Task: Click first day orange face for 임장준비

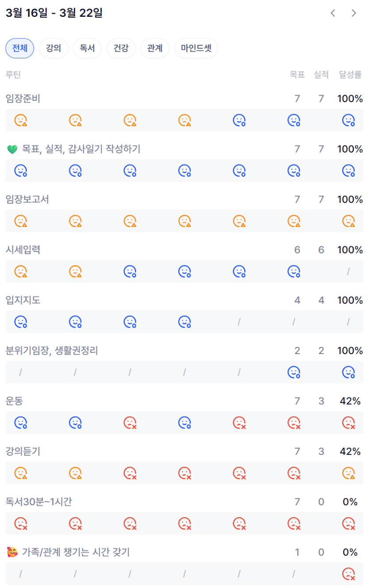Action: click(x=21, y=120)
